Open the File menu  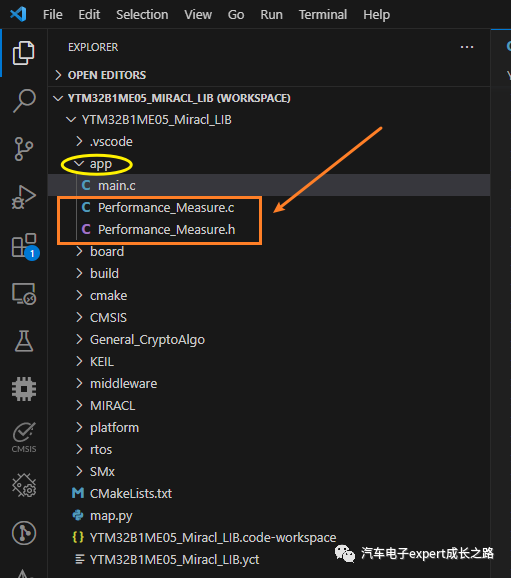[x=53, y=15]
